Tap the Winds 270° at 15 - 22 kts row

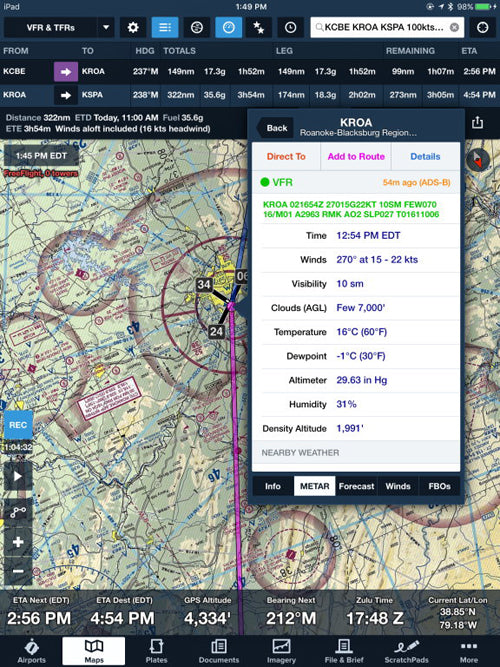pos(356,260)
